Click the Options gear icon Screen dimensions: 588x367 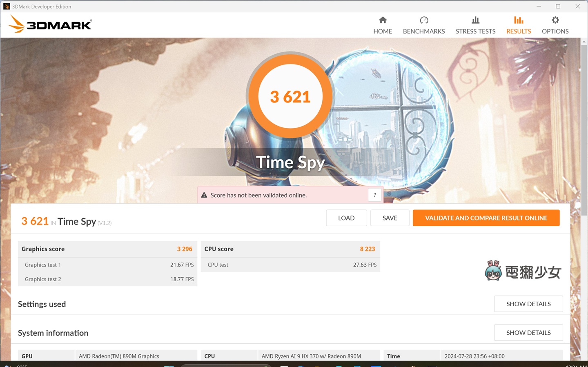pos(555,20)
